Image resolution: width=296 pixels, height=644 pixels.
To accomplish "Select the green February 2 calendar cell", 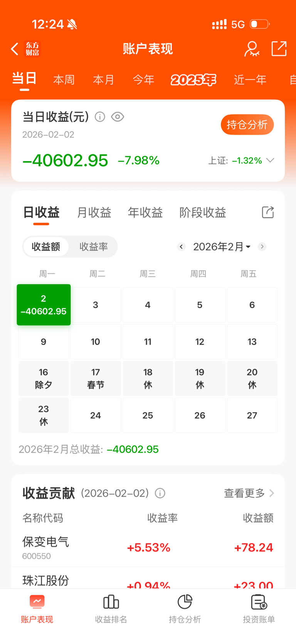I will coord(44,305).
